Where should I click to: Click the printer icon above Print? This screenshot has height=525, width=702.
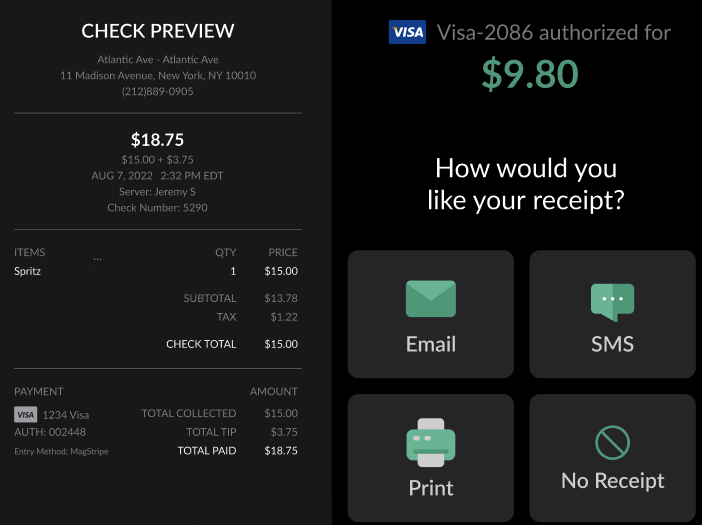pos(431,443)
